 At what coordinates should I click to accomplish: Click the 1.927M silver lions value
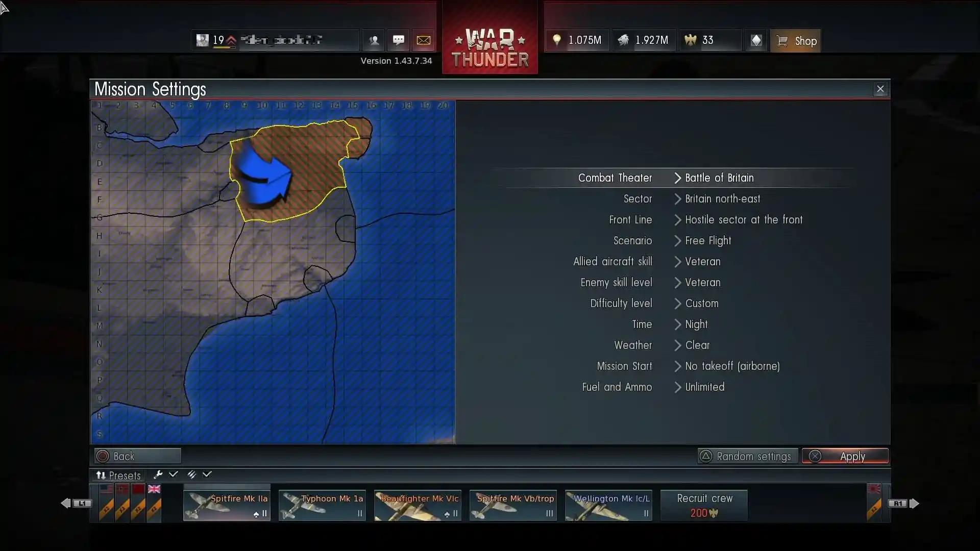tap(651, 40)
